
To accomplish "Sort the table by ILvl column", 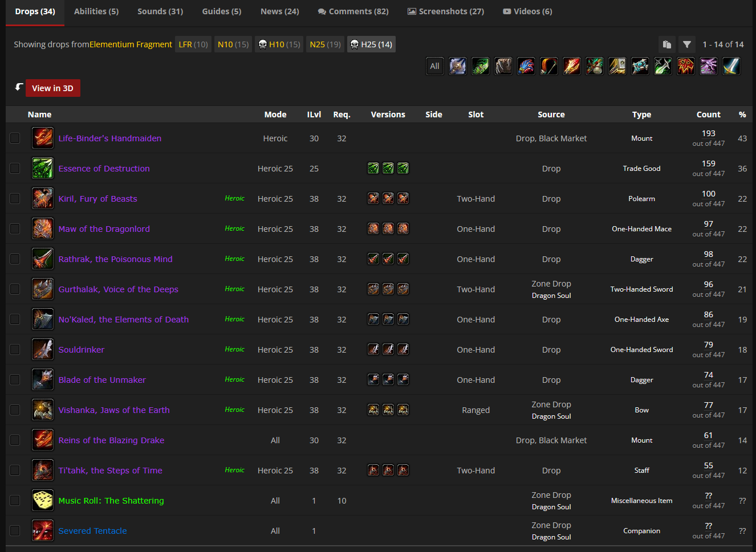I will [314, 115].
